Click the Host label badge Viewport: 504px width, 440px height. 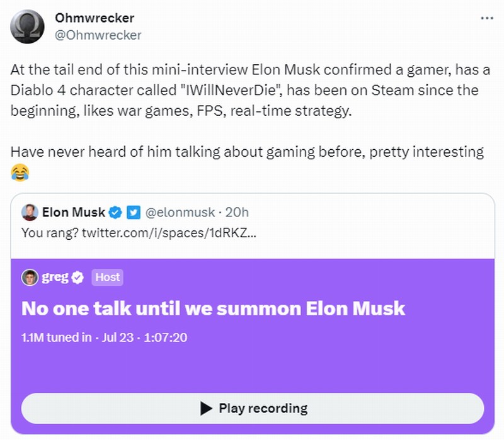107,277
